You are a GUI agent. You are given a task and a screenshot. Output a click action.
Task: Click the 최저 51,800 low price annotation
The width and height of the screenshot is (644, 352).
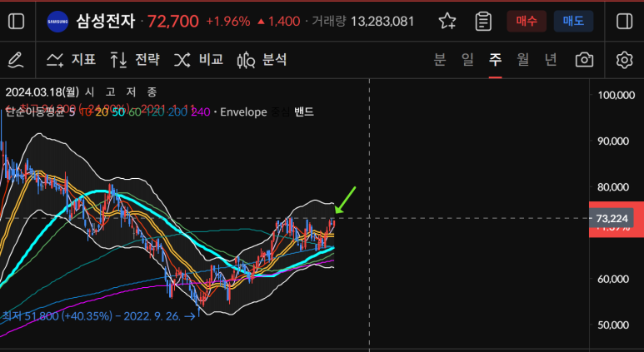(98, 316)
